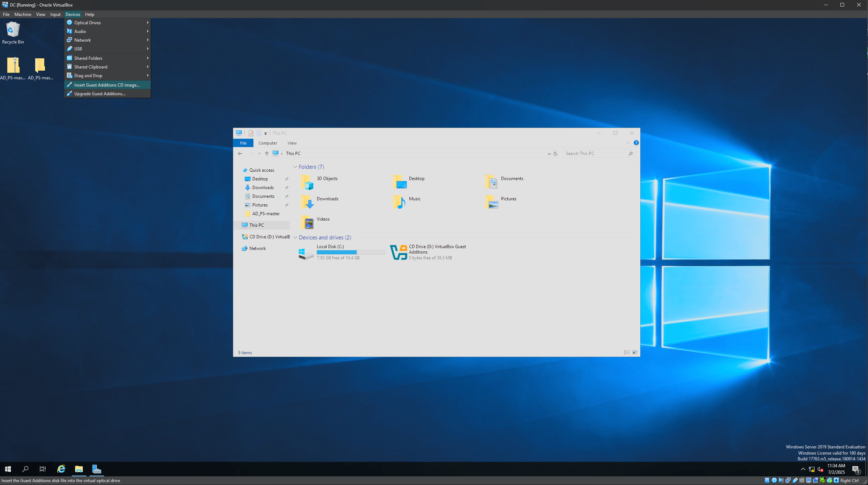Screen dimensions: 868x485
Task: Expand the Shared Folders submenu
Action: [x=108, y=58]
